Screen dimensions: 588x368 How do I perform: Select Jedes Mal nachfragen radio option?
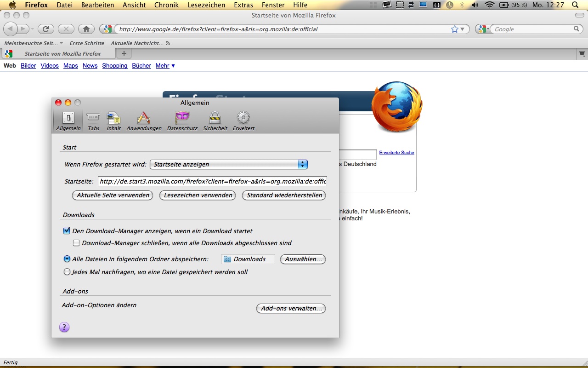coord(67,272)
